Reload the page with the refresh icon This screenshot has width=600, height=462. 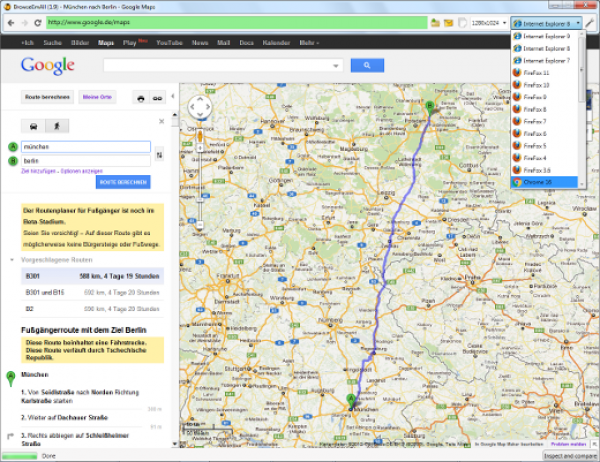pyautogui.click(x=38, y=23)
